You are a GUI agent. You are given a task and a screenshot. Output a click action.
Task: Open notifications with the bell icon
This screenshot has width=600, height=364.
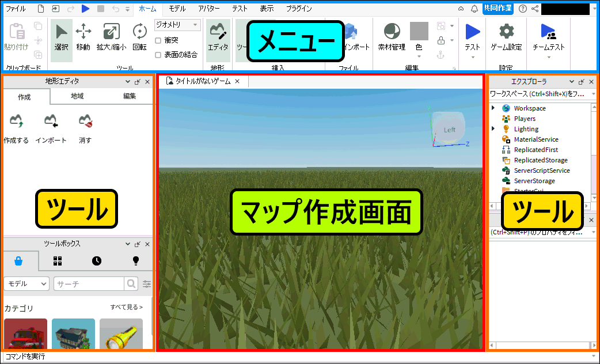(474, 9)
